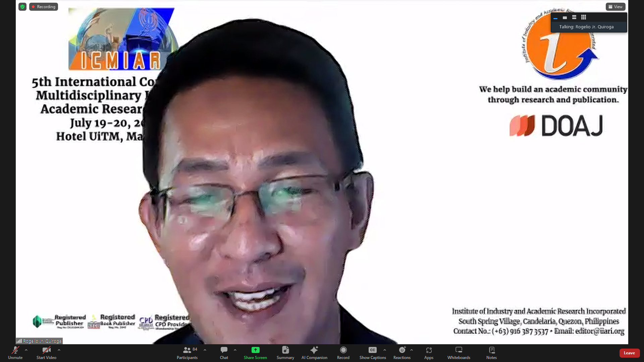Open meeting Summary
Image resolution: width=644 pixels, height=362 pixels.
(285, 352)
